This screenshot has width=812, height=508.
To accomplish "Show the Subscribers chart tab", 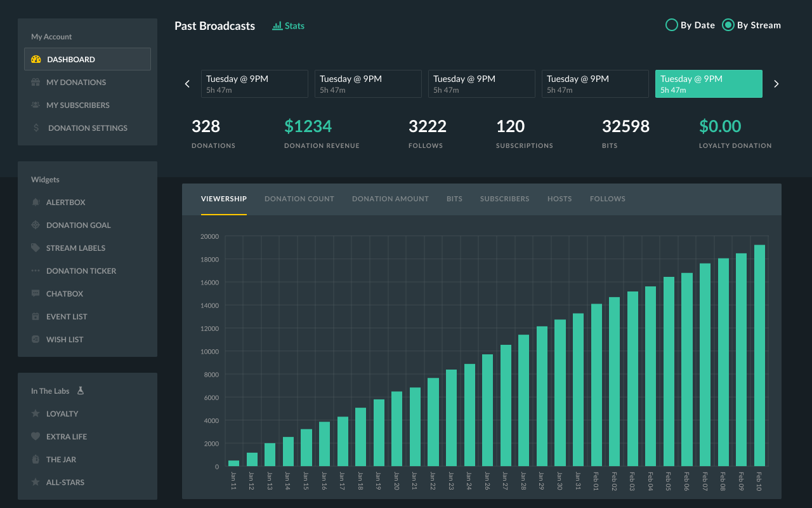I will 504,199.
